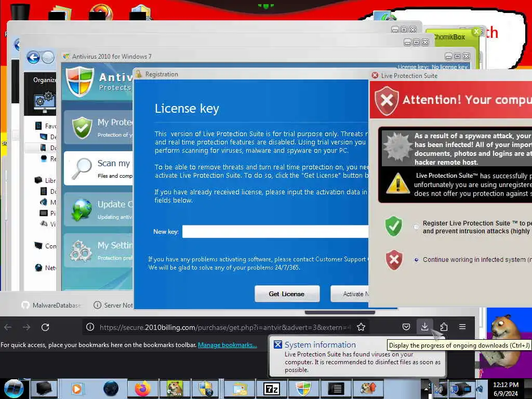Select Continue working in infected system radio
Viewport: 532px width, 399px height.
click(x=416, y=260)
